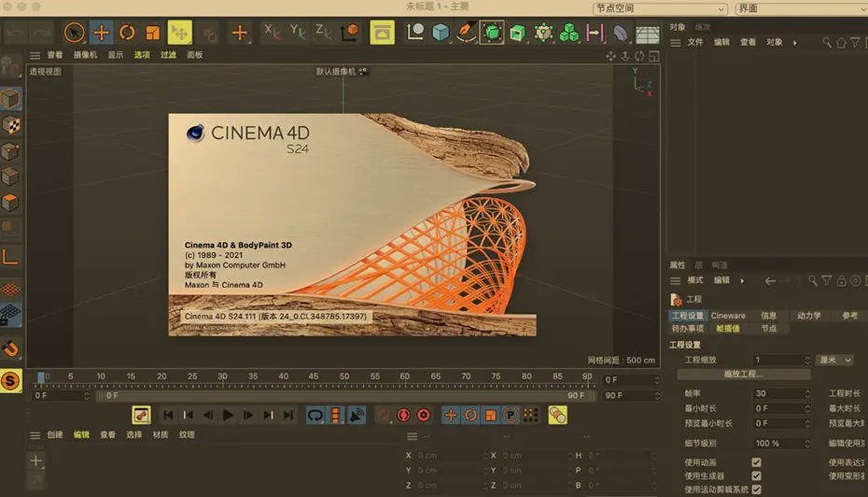The width and height of the screenshot is (868, 497).
Task: Switch to the 节点 tab in attributes
Action: coord(768,329)
